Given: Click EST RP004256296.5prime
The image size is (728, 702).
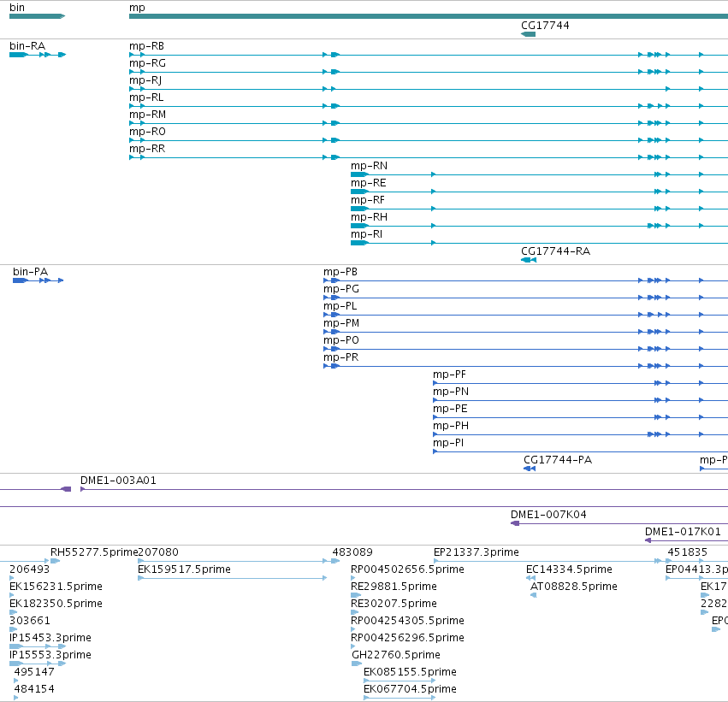Looking at the screenshot, I should click(407, 639).
